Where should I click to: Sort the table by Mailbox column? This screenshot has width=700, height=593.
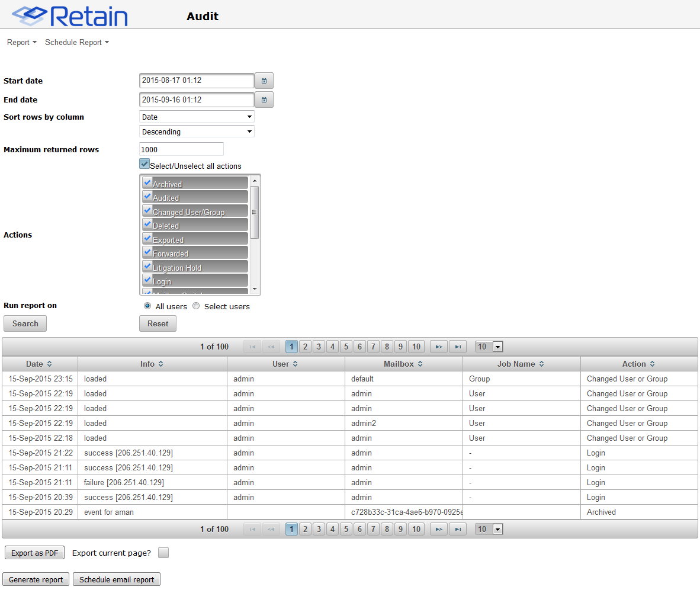coord(403,364)
